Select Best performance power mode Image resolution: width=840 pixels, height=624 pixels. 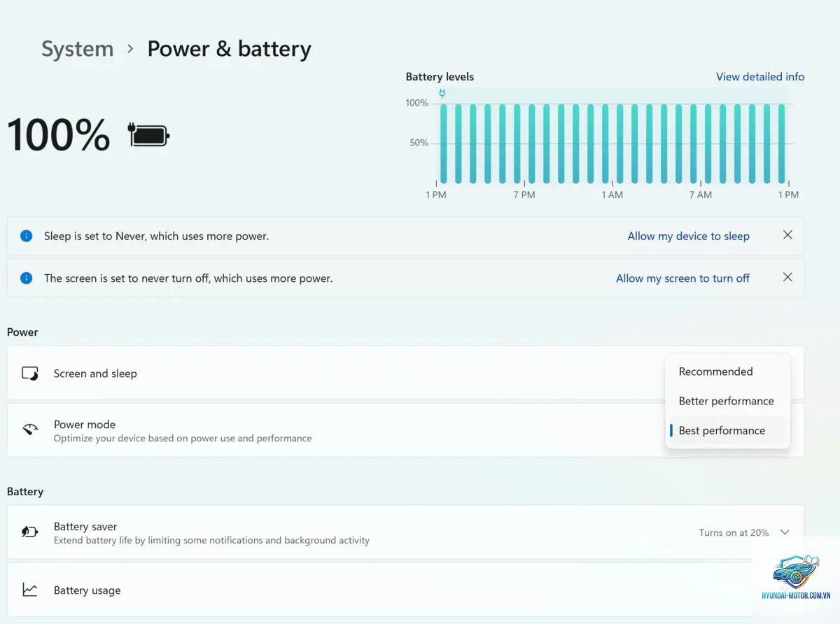point(728,430)
